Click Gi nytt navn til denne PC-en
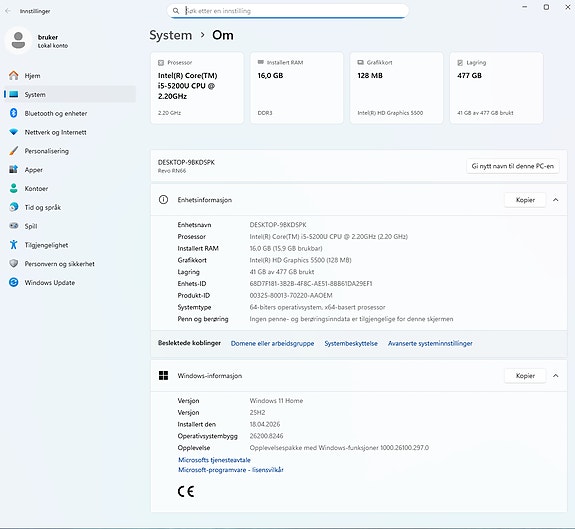The width and height of the screenshot is (575, 529). click(513, 166)
